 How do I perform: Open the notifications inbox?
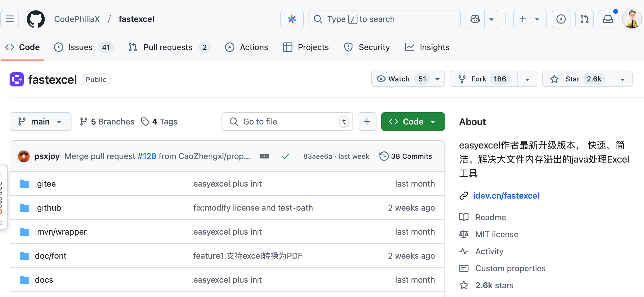tap(608, 19)
